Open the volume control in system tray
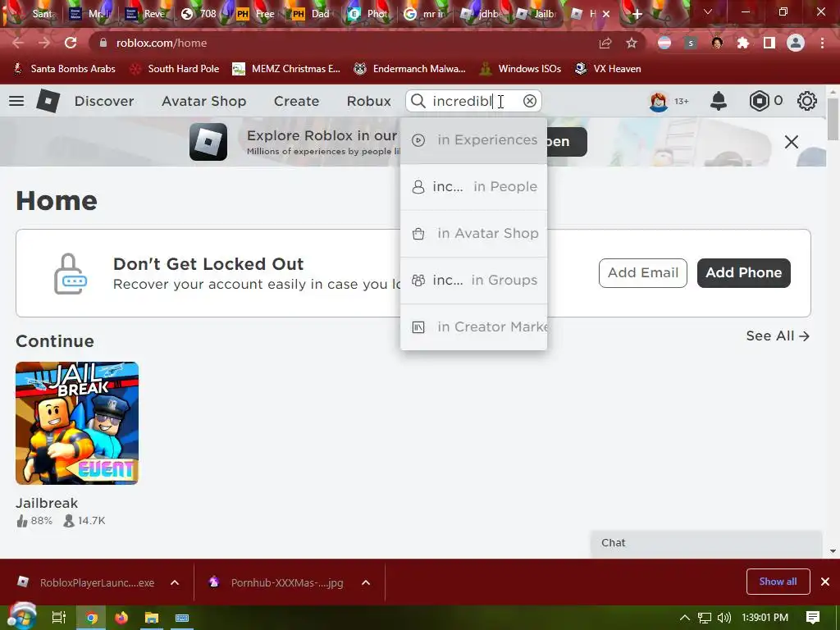840x630 pixels. 724,618
